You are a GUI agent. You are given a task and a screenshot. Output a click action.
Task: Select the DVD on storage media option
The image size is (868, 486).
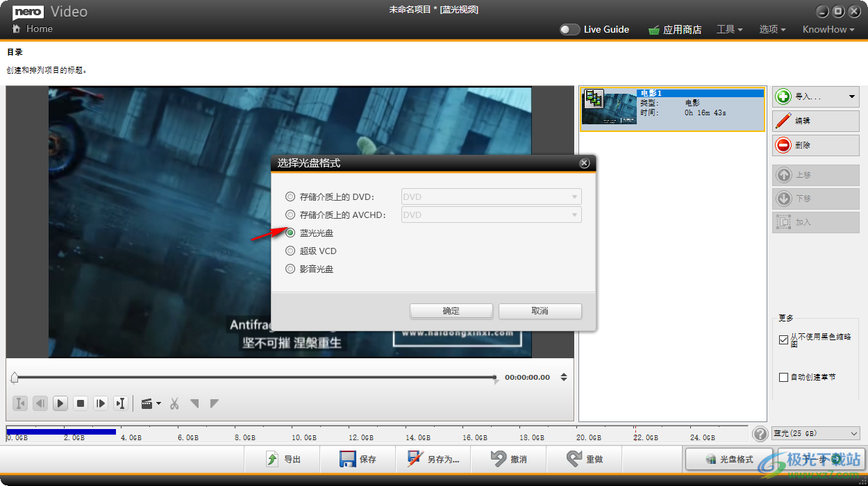290,196
